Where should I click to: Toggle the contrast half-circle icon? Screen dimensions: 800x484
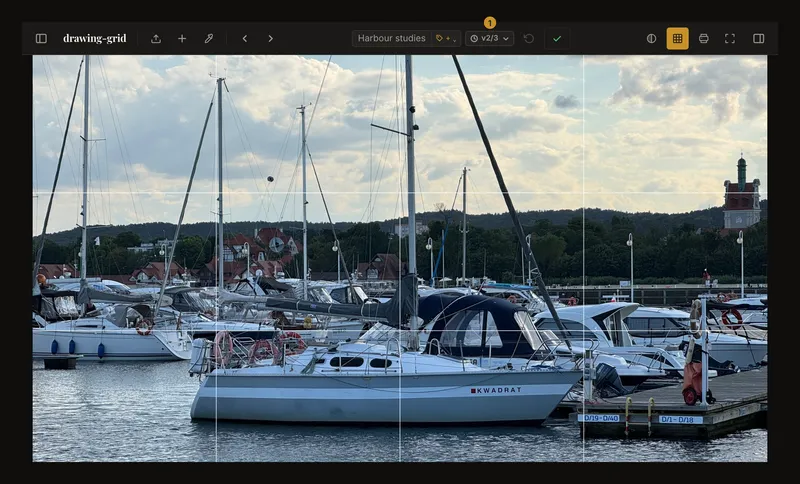click(x=652, y=39)
